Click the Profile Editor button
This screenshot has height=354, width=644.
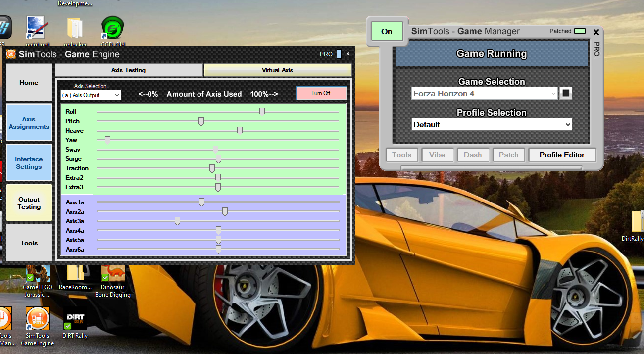point(562,155)
